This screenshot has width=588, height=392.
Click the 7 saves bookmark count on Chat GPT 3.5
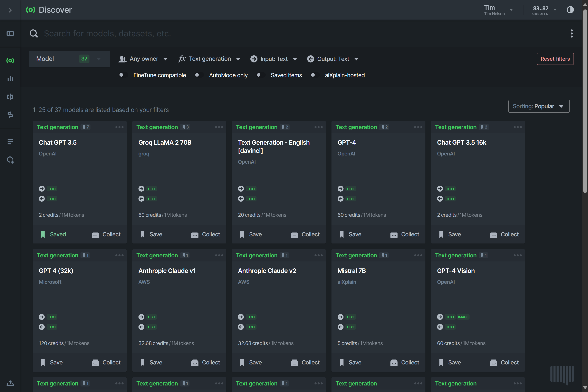(x=86, y=127)
